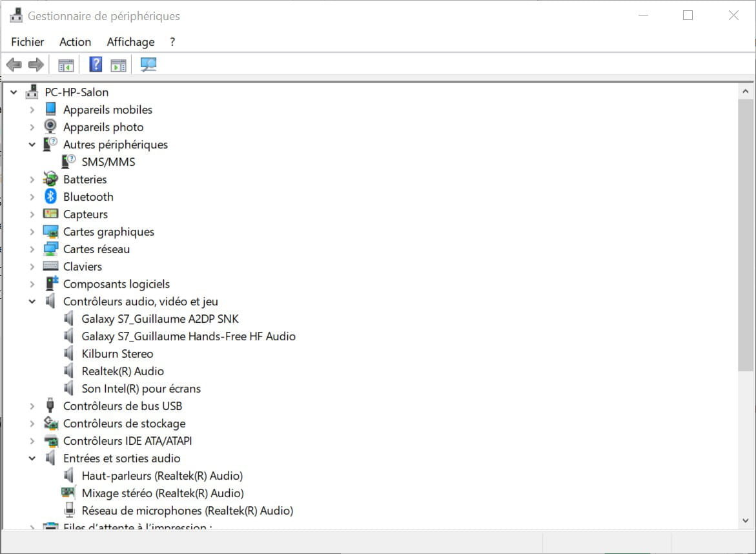The width and height of the screenshot is (756, 554).
Task: Select Haut-parleurs (Realtek(R) Audio) label
Action: coord(162,475)
